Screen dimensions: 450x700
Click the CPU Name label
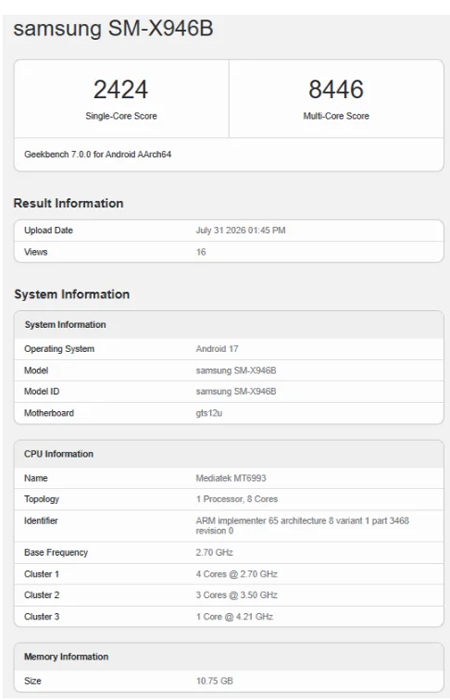tap(36, 478)
